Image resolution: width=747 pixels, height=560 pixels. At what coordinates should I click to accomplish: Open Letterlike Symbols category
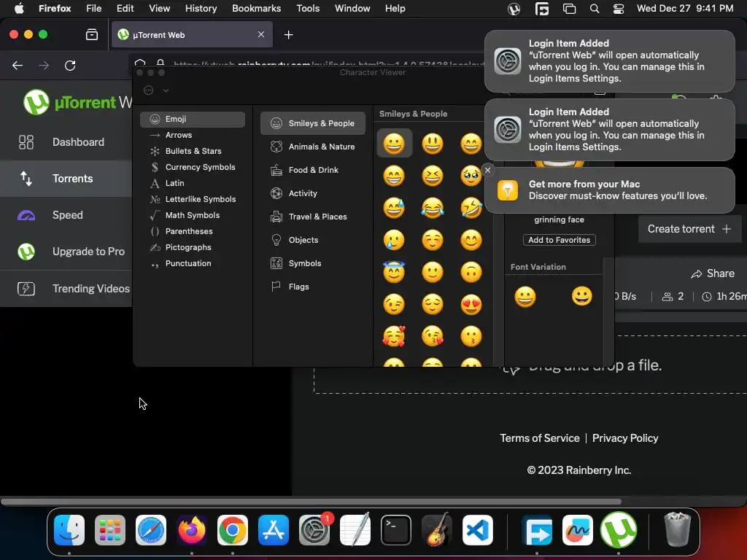click(x=193, y=199)
